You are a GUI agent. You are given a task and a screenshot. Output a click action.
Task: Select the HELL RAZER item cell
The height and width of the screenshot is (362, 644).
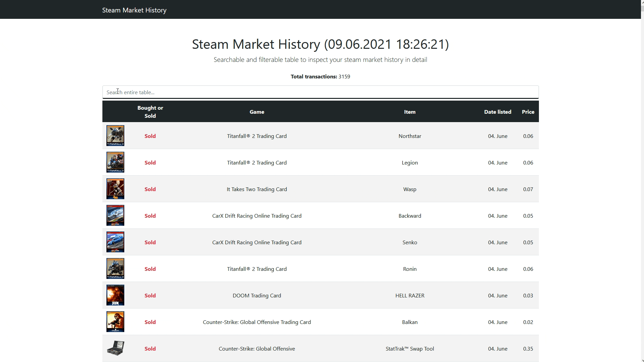(410, 295)
